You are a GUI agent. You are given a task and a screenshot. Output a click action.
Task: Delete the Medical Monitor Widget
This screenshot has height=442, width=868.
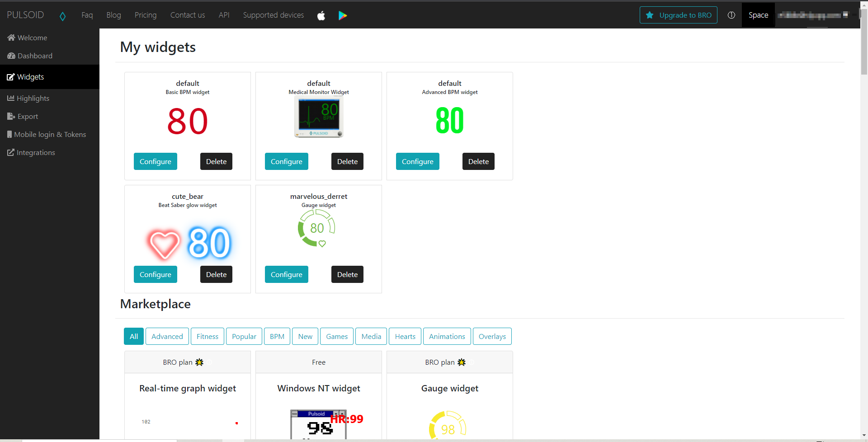coord(347,161)
